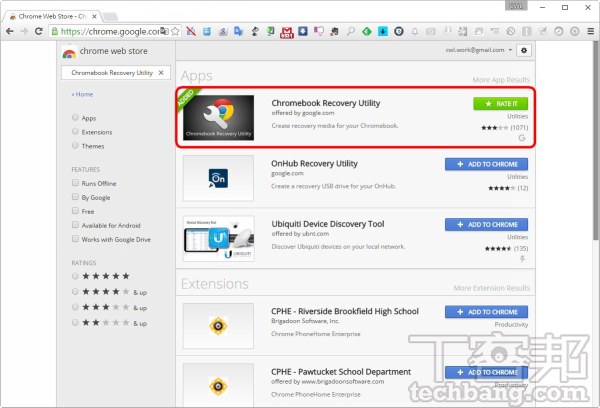The image size is (600, 408).
Task: Close the Chrome Web Store tab
Action: (x=95, y=16)
